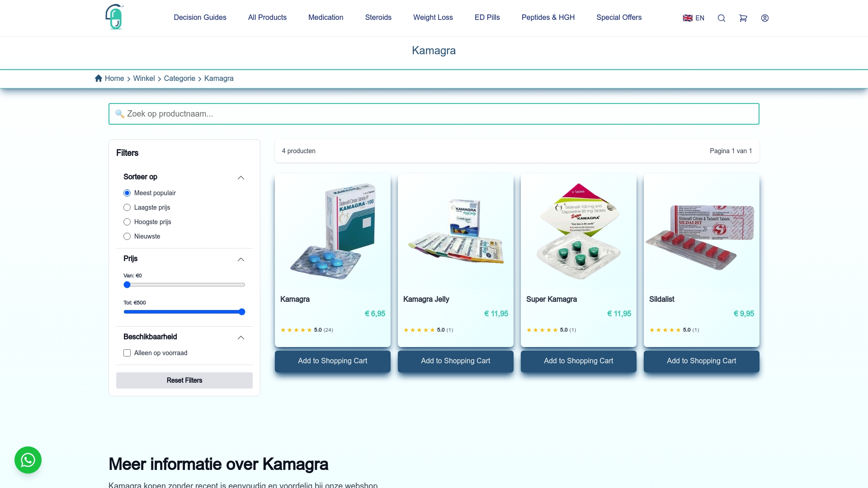Open Super Kamagra product image

[x=579, y=231]
